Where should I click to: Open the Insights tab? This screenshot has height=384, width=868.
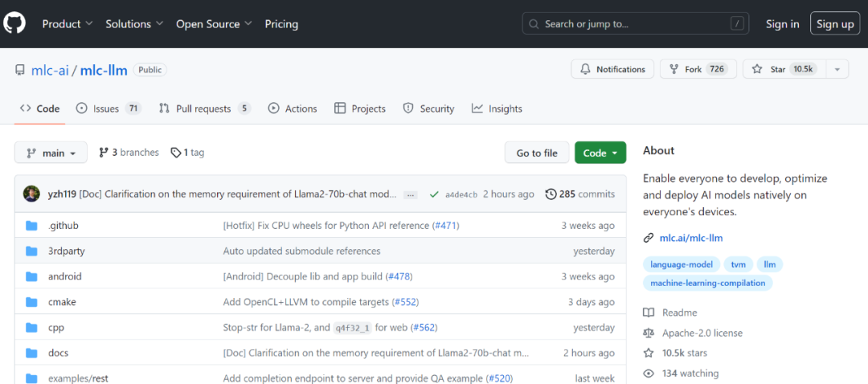(497, 108)
